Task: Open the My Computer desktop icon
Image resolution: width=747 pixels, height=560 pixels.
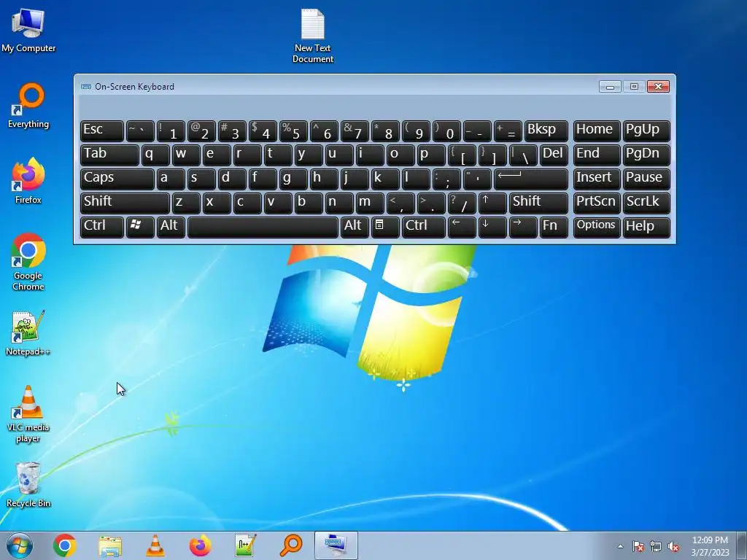Action: coord(28,30)
